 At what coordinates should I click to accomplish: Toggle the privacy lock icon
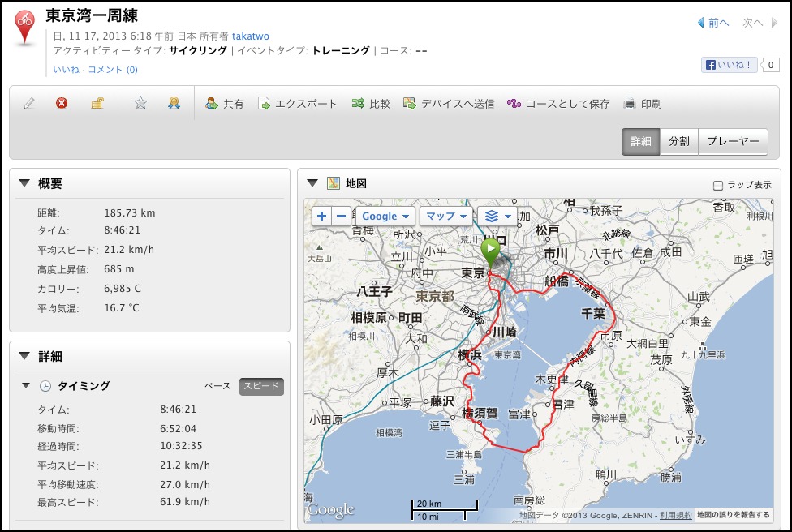pyautogui.click(x=97, y=104)
